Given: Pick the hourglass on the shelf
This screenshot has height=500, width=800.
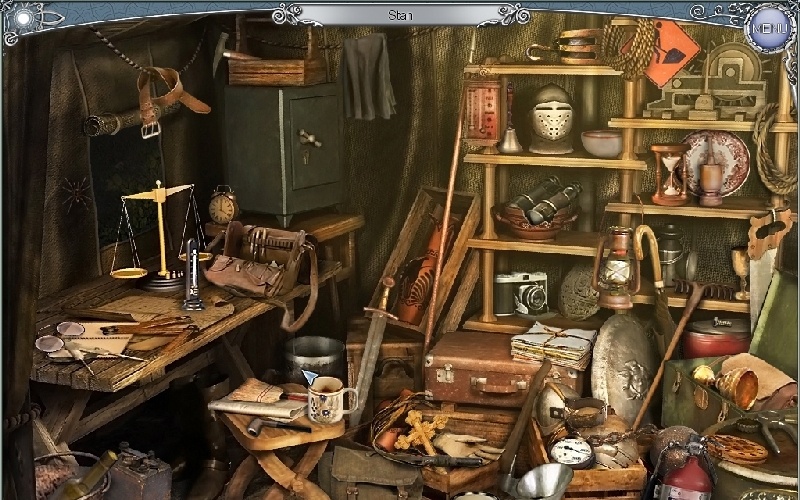Looking at the screenshot, I should (668, 174).
